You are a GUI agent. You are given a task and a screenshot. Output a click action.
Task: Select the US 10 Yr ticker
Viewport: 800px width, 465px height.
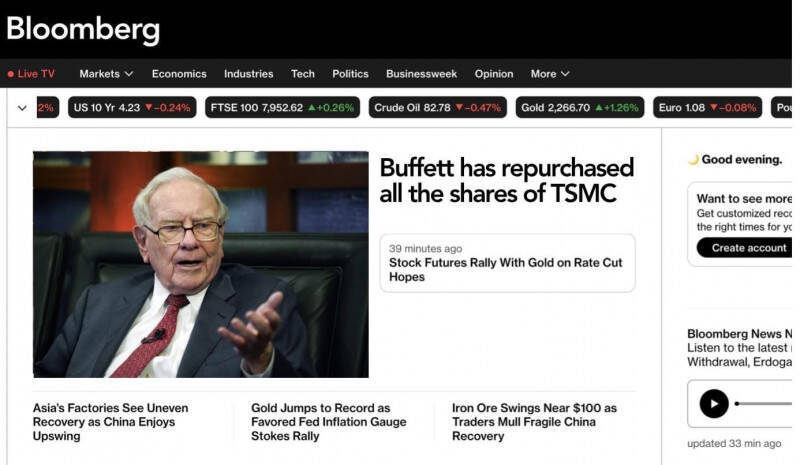coord(132,108)
